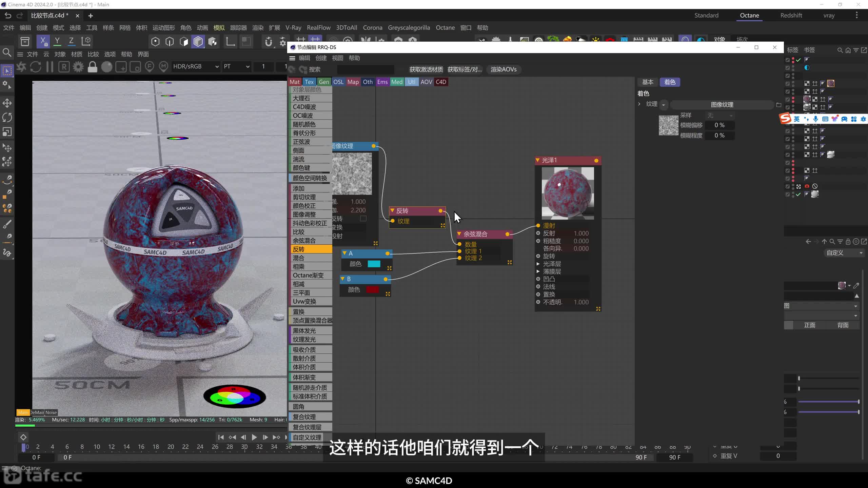Open the PT kernel dropdown

click(x=236, y=67)
